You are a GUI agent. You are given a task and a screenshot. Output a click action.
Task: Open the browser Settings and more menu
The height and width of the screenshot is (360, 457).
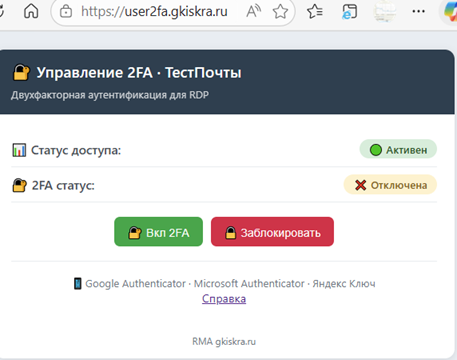(x=419, y=12)
